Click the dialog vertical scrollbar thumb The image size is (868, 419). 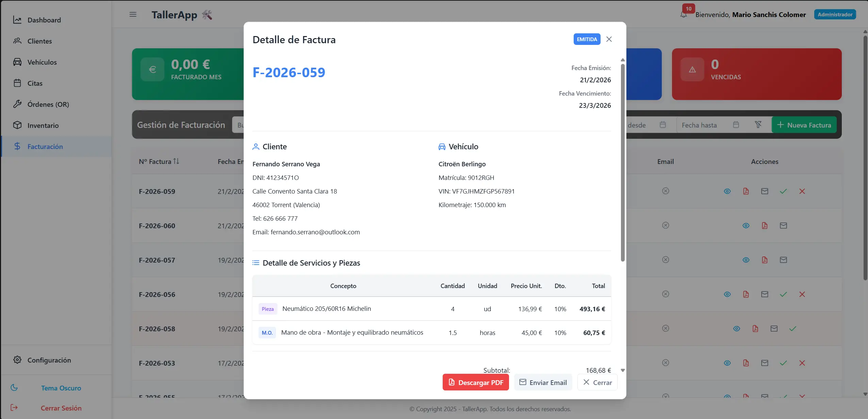[623, 163]
